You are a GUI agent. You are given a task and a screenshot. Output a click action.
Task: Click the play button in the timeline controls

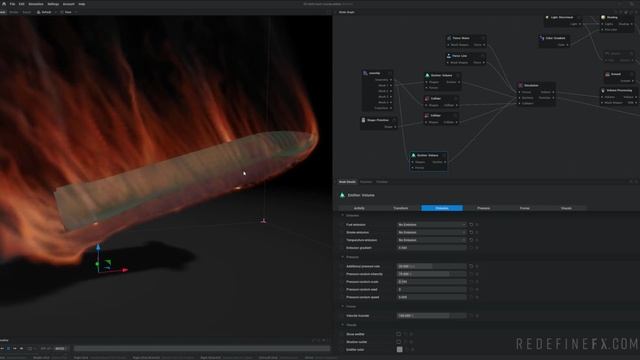(x=9, y=349)
